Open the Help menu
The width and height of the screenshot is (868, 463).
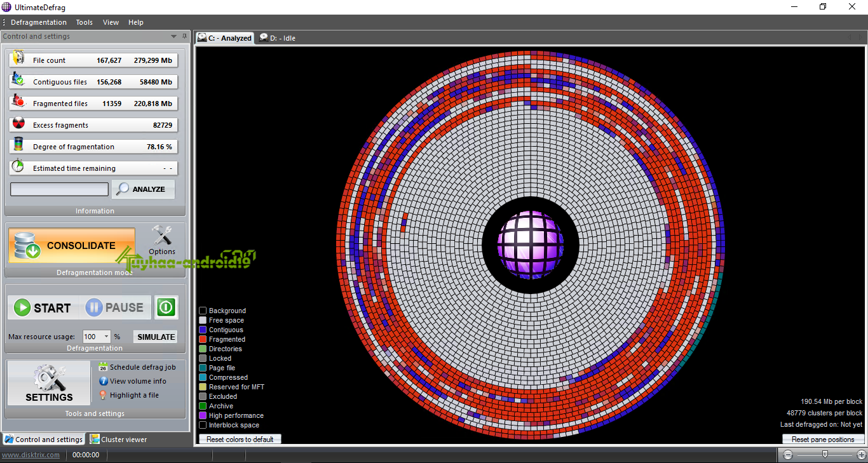tap(136, 22)
